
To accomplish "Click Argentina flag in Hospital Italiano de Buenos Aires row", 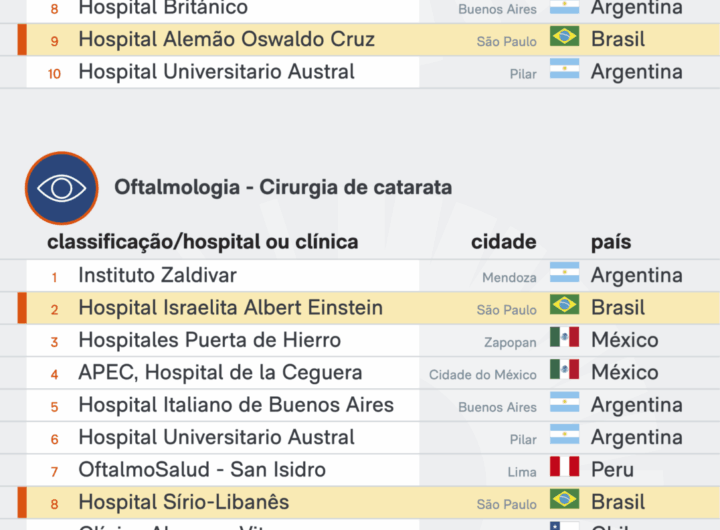I will pos(564,404).
